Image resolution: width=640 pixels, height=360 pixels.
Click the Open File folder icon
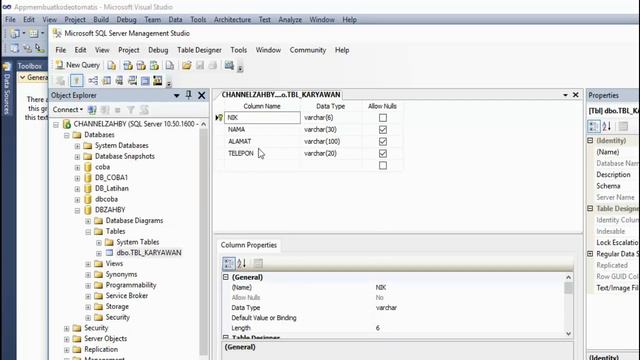187,65
